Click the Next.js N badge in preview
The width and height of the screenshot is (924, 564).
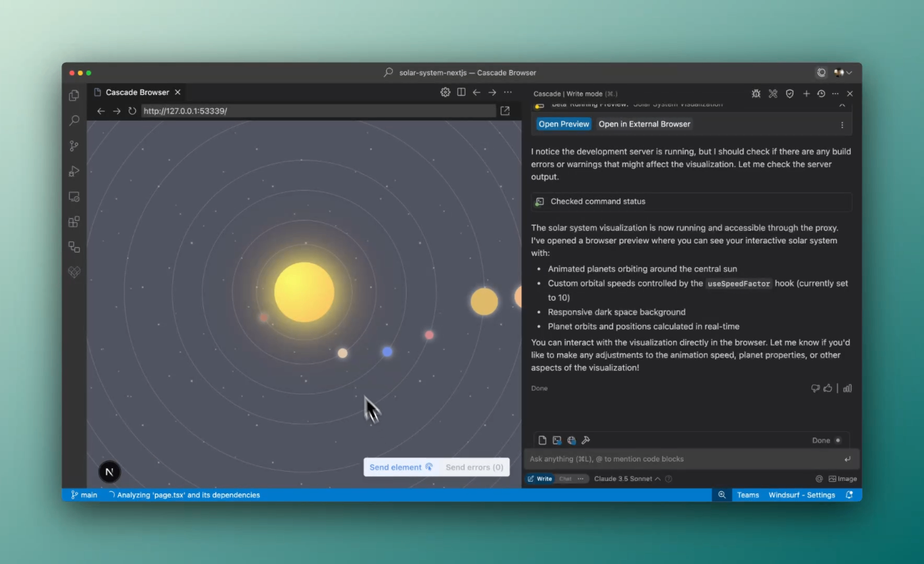tap(110, 472)
